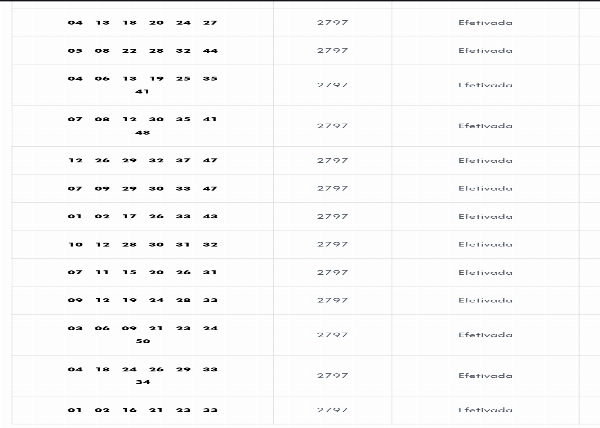This screenshot has height=428, width=600.
Task: Click contest 2797 beside the 12 26 bet
Action: pos(332,160)
